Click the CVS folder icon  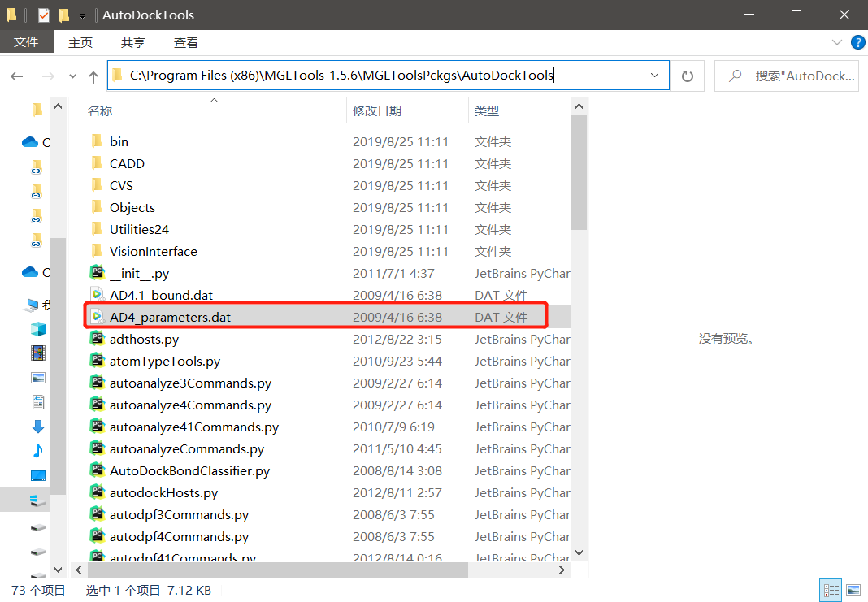pos(97,184)
